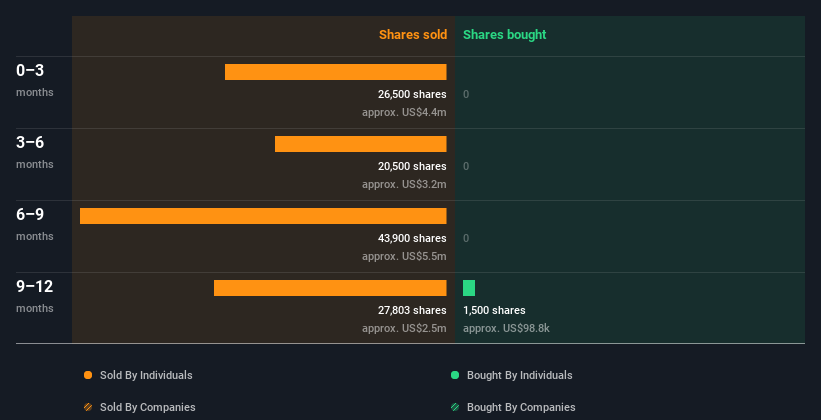Click the 43,900 shares value
The width and height of the screenshot is (821, 420).
pyautogui.click(x=412, y=238)
